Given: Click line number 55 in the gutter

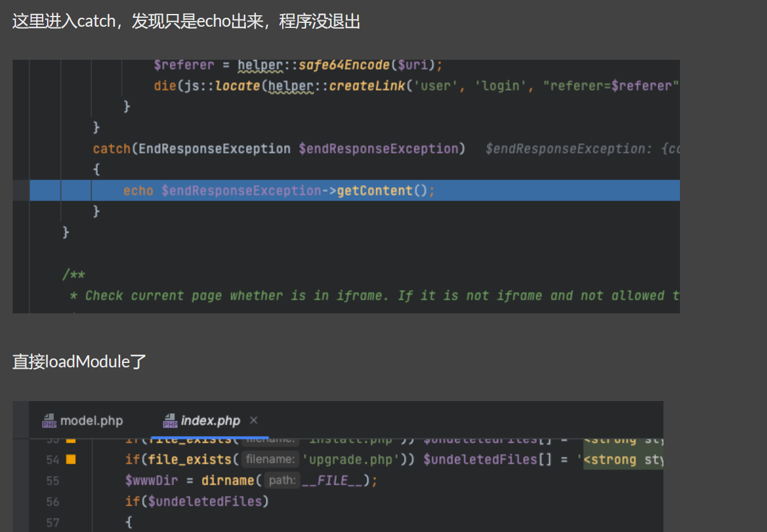Looking at the screenshot, I should click(52, 481).
